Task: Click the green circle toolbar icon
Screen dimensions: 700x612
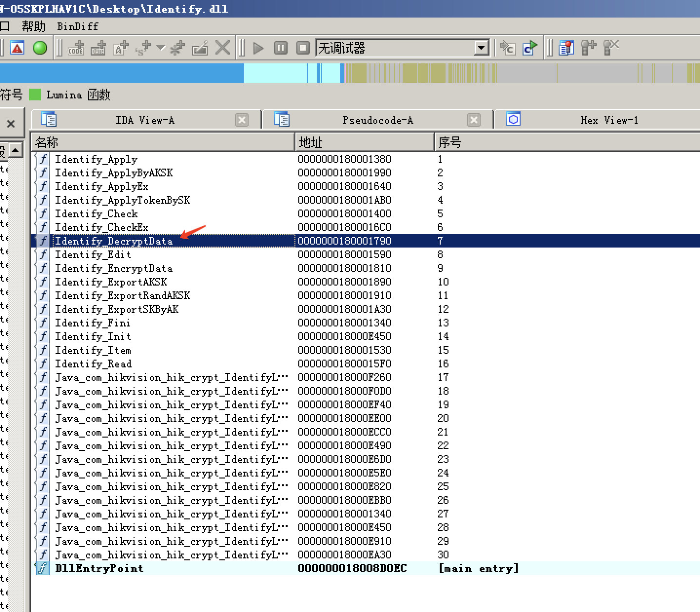Action: pos(40,48)
